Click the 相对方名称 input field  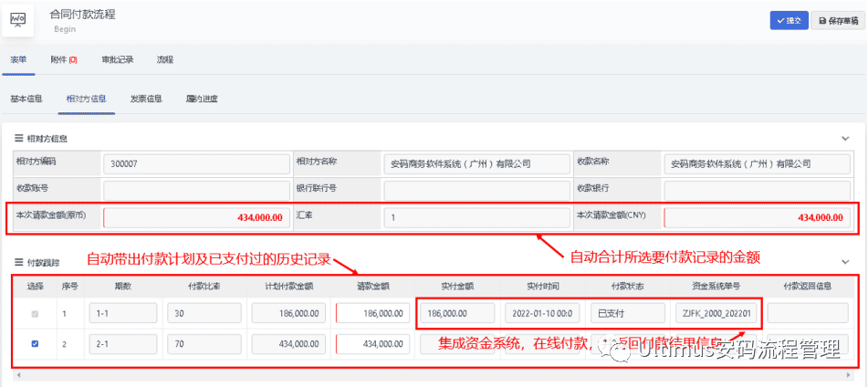click(x=476, y=164)
